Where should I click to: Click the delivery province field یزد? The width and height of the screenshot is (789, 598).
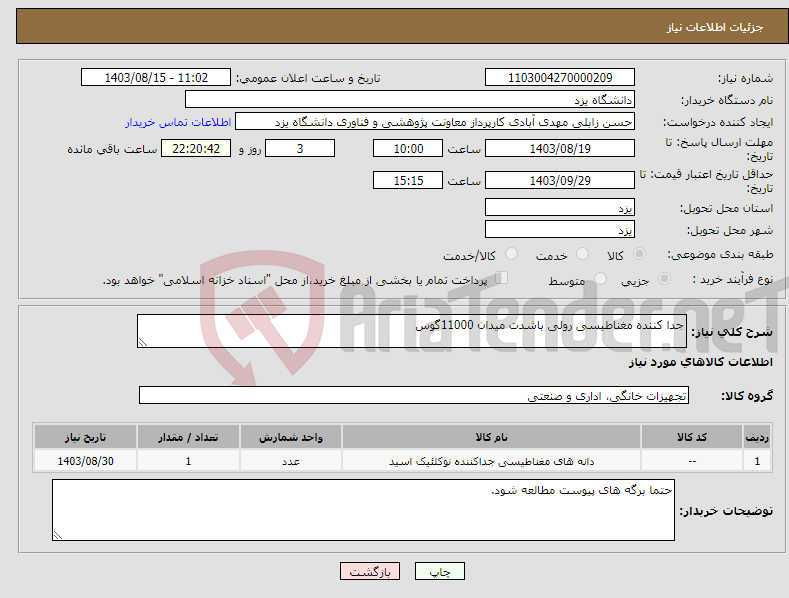tap(560, 207)
